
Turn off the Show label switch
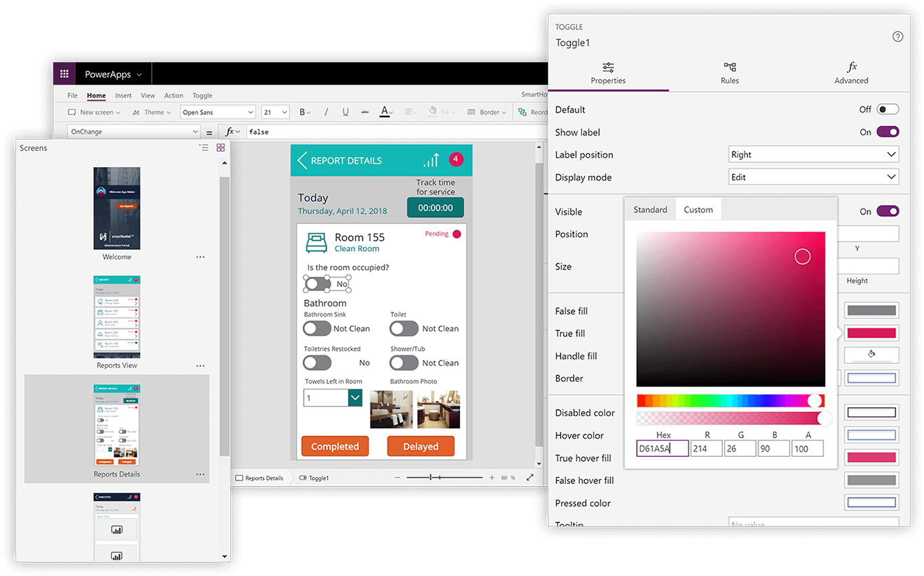[x=887, y=132]
